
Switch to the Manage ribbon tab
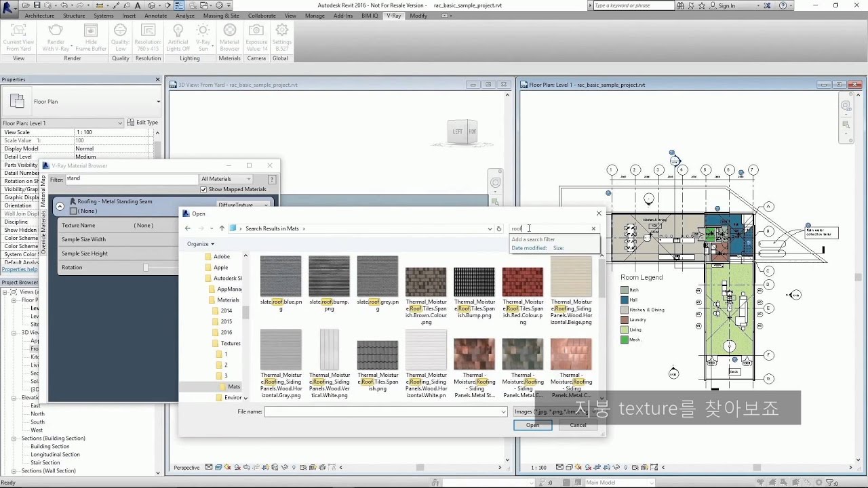pyautogui.click(x=315, y=16)
